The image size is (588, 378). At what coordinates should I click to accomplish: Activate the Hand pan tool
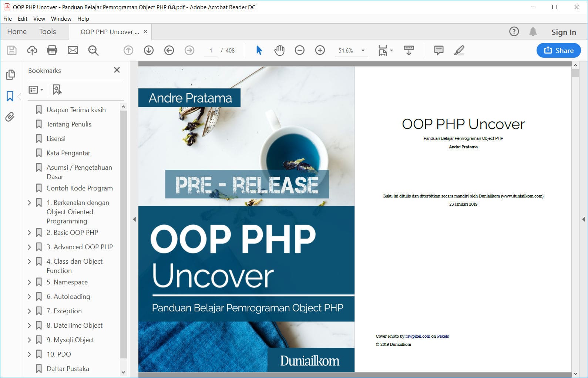[x=279, y=50]
